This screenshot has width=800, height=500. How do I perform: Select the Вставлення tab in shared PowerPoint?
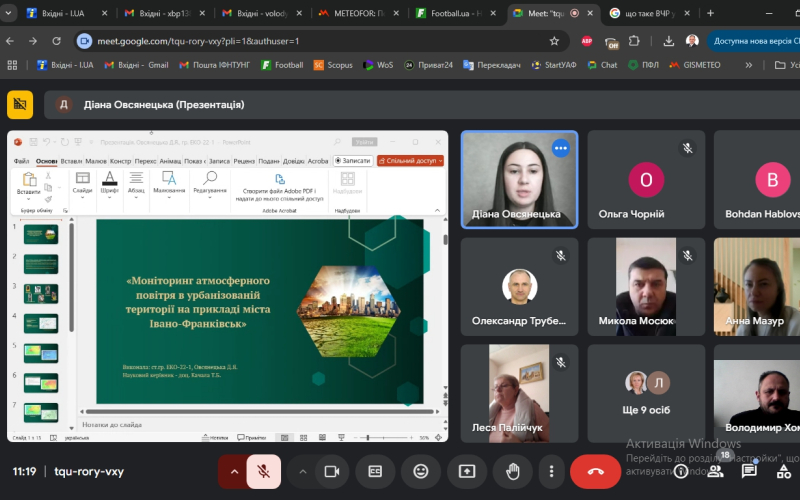pos(71,161)
